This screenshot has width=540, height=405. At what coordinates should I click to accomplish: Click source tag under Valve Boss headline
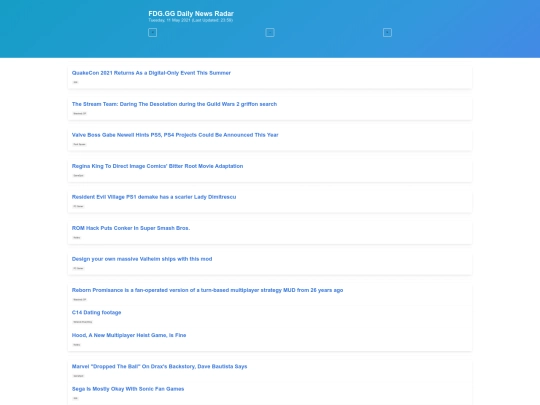[79, 144]
